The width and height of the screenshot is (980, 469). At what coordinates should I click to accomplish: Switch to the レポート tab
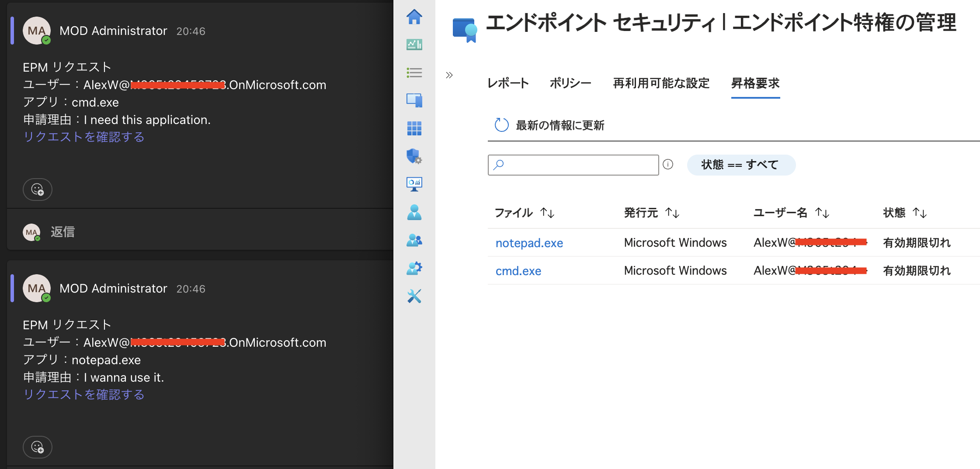point(508,83)
